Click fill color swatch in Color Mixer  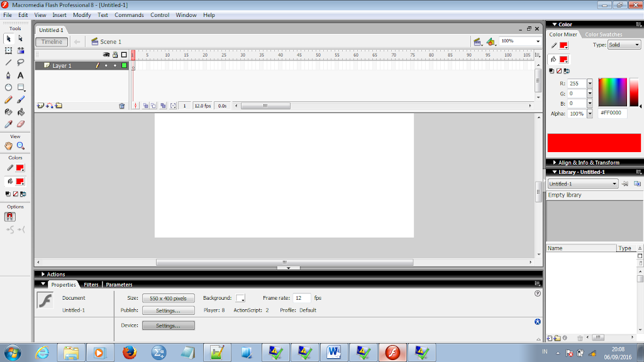coord(563,60)
